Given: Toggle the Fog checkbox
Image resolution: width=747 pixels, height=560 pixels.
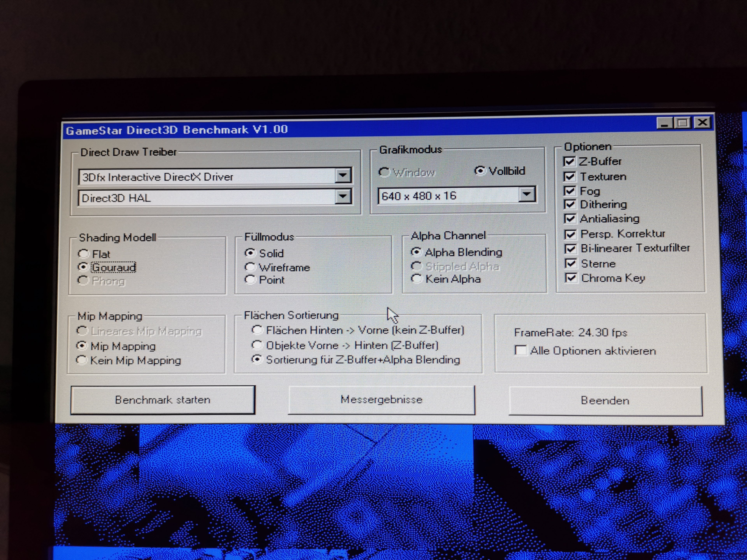Looking at the screenshot, I should tap(570, 191).
